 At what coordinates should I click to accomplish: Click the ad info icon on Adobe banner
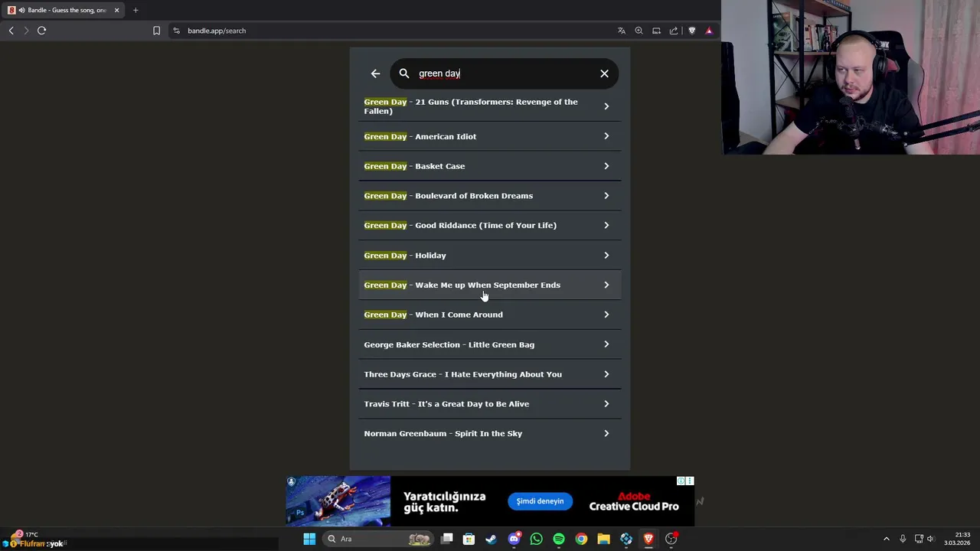pos(681,481)
